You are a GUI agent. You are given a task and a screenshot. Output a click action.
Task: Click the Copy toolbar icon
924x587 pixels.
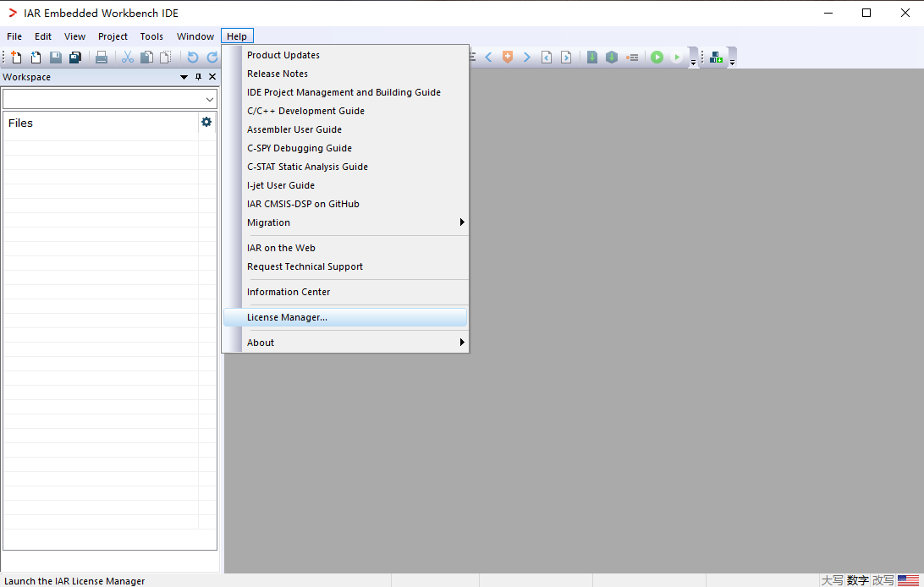[146, 58]
